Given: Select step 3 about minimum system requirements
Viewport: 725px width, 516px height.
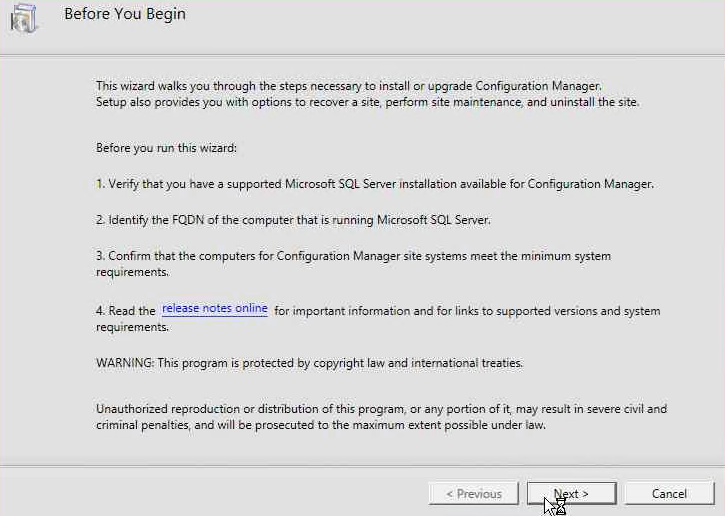Looking at the screenshot, I should [354, 264].
